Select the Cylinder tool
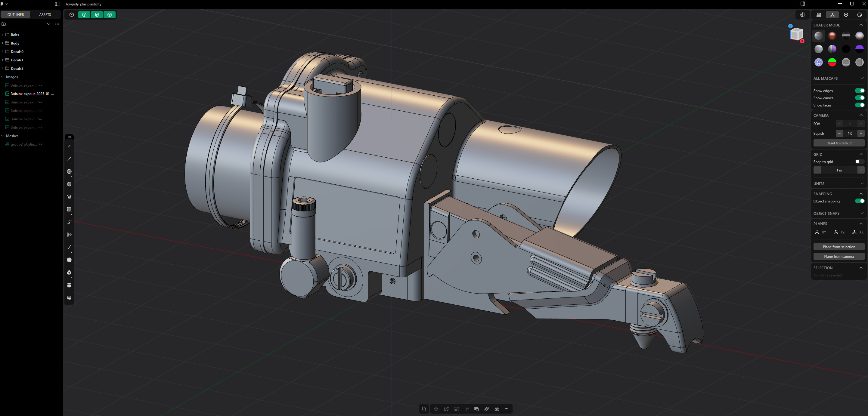This screenshot has height=416, width=868. click(69, 285)
